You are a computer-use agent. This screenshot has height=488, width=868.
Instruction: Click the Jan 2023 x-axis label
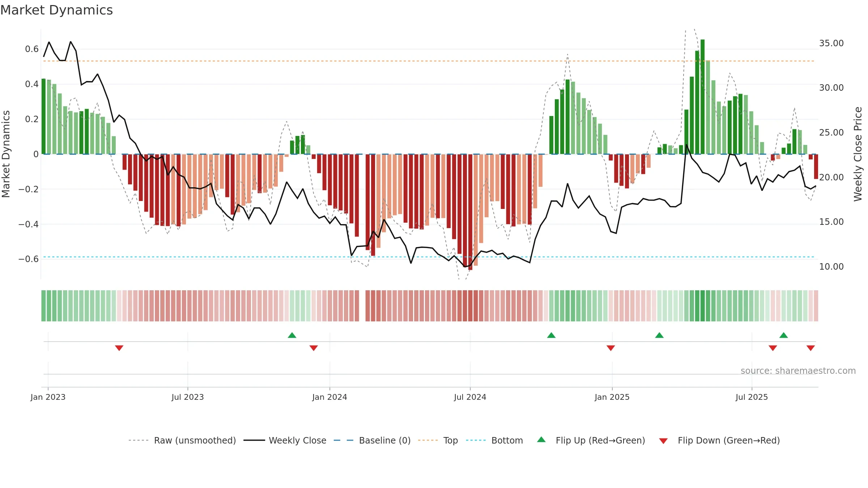pos(48,397)
